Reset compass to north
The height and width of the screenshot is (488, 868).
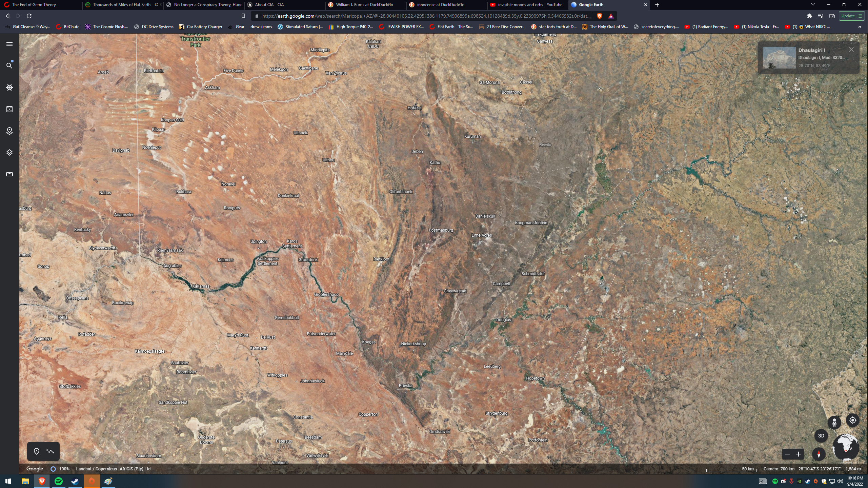(x=819, y=454)
